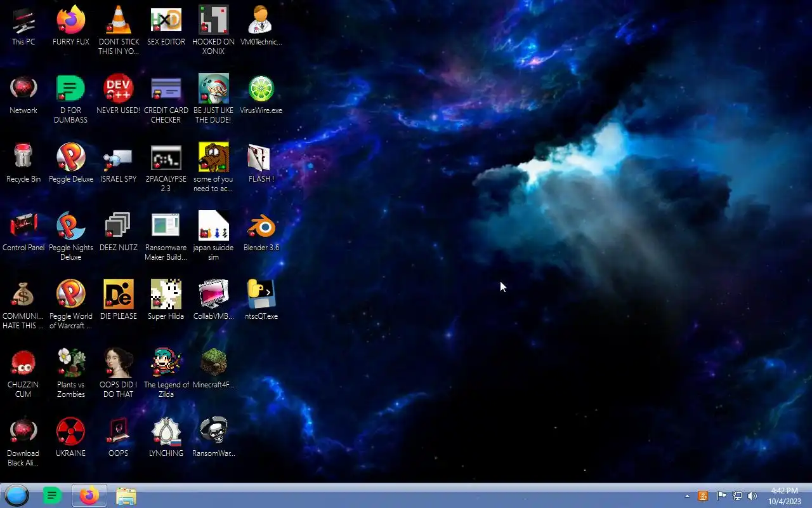Select the BE JUST LIKE THE DUDE! icon

pos(213,100)
